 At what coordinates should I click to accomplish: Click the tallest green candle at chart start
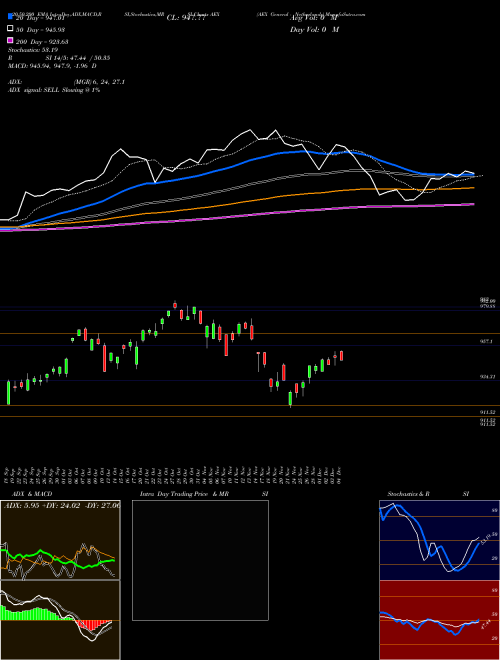coord(8,393)
